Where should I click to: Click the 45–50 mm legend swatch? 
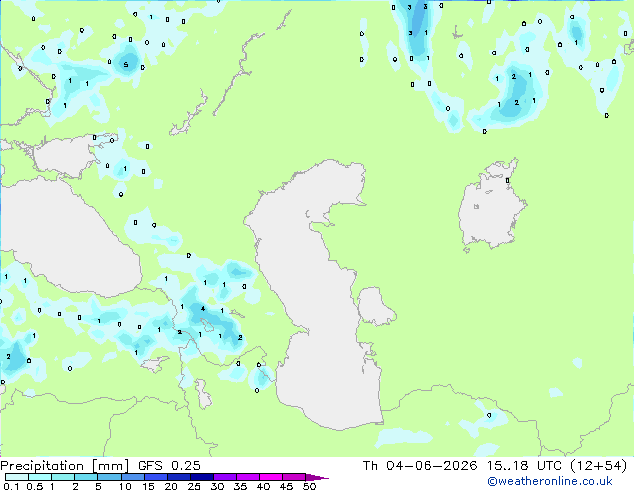pos(294,477)
